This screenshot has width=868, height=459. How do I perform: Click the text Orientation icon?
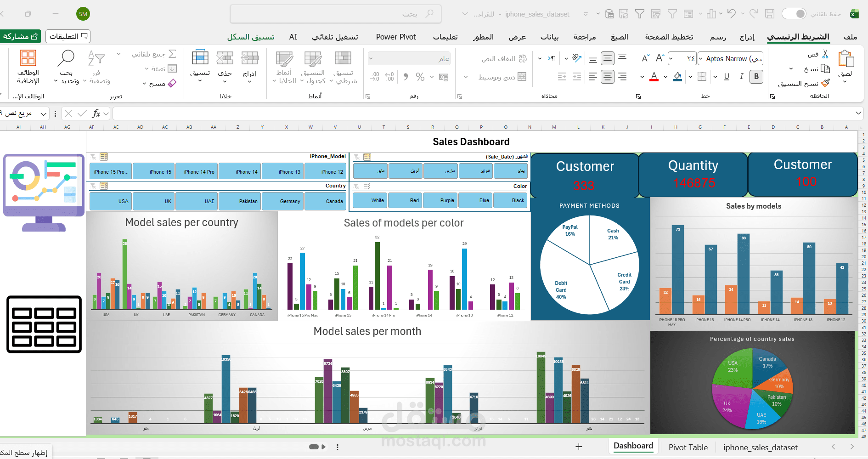(x=577, y=58)
